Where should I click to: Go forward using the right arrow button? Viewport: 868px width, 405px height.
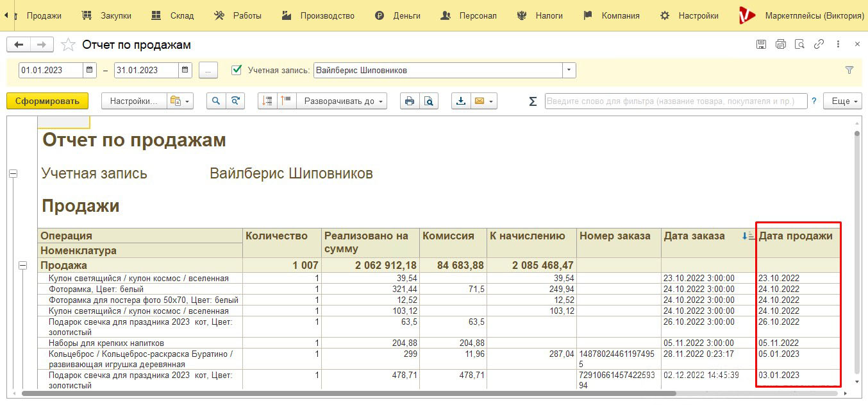42,44
